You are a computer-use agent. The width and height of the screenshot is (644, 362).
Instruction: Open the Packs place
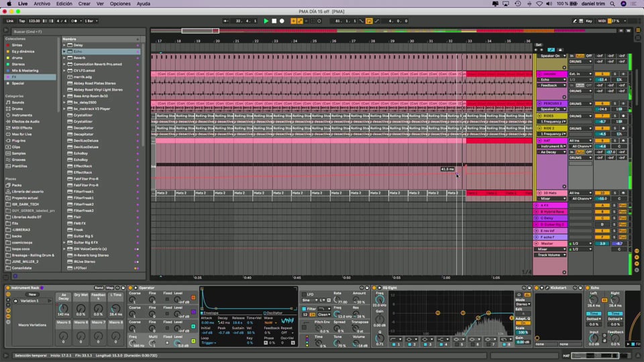(16, 185)
